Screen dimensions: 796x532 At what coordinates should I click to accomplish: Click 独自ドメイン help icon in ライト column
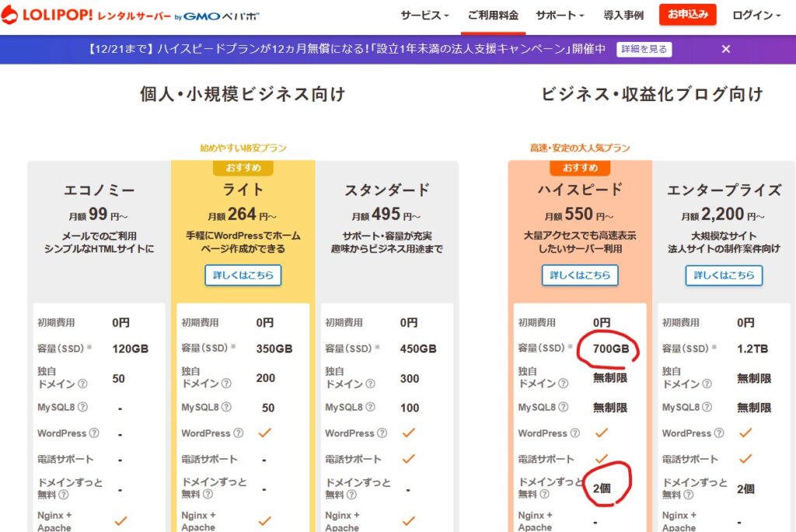coord(226,384)
